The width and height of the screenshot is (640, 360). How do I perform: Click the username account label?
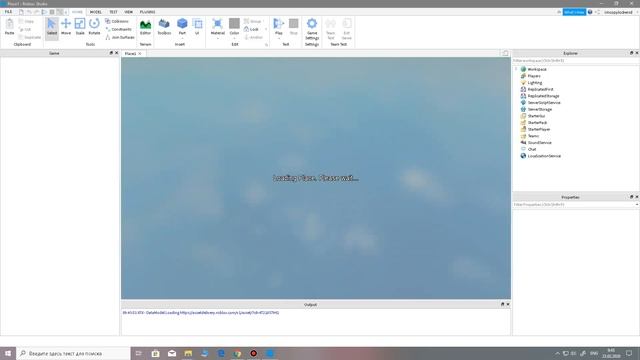point(618,12)
